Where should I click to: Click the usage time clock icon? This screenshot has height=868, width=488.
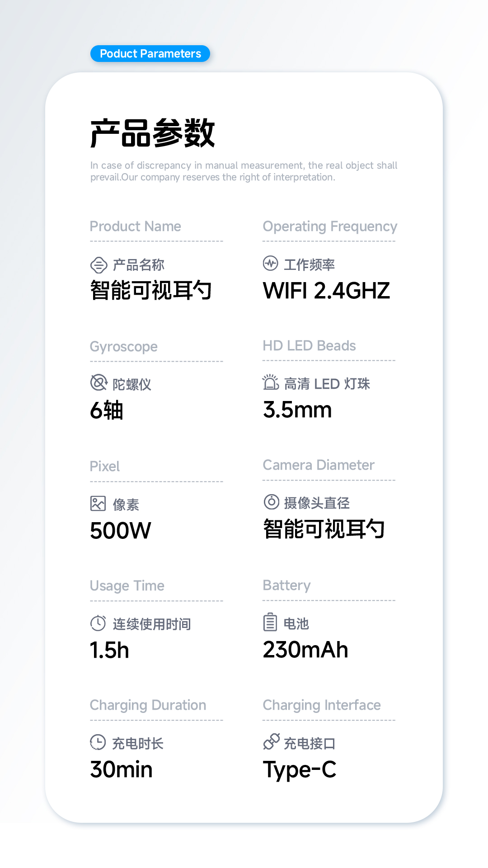[x=98, y=623]
